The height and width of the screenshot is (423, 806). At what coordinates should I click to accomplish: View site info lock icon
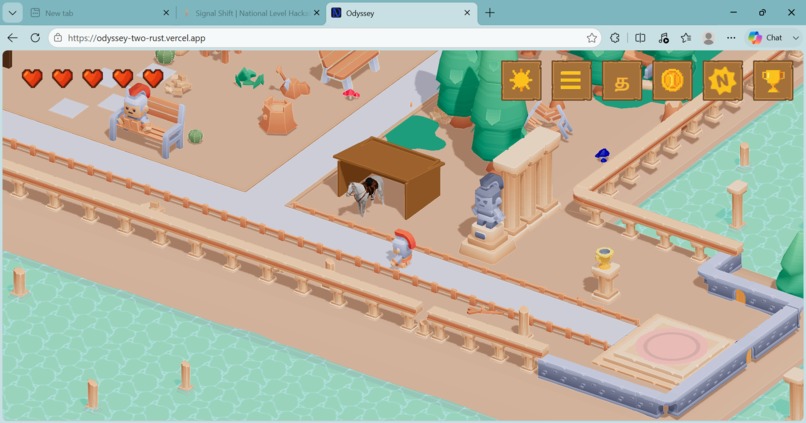(x=58, y=38)
